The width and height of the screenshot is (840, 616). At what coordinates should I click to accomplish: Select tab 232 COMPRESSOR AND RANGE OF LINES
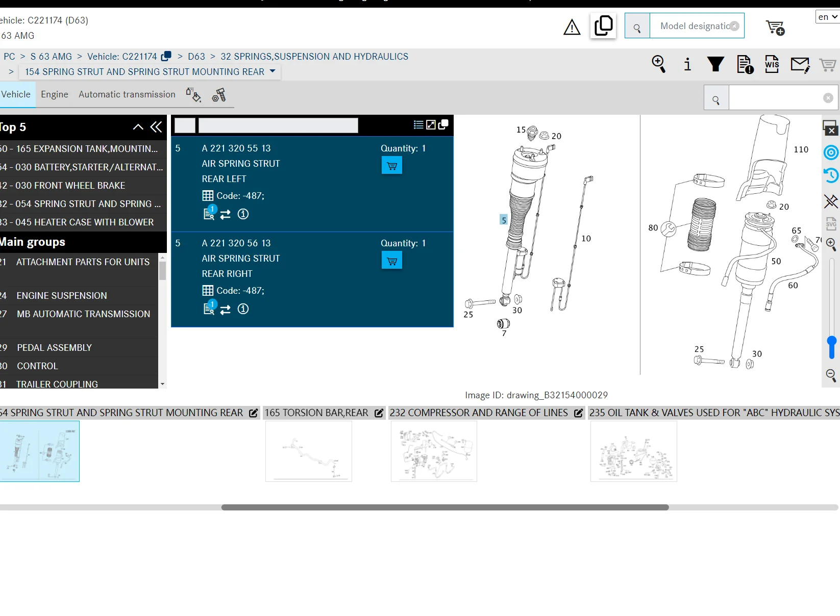point(479,413)
